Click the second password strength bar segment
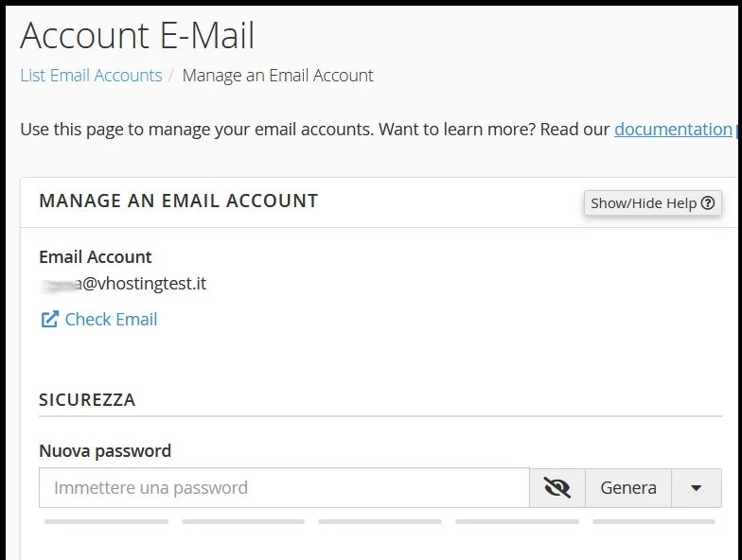Screen dimensions: 742x560 coord(243,521)
